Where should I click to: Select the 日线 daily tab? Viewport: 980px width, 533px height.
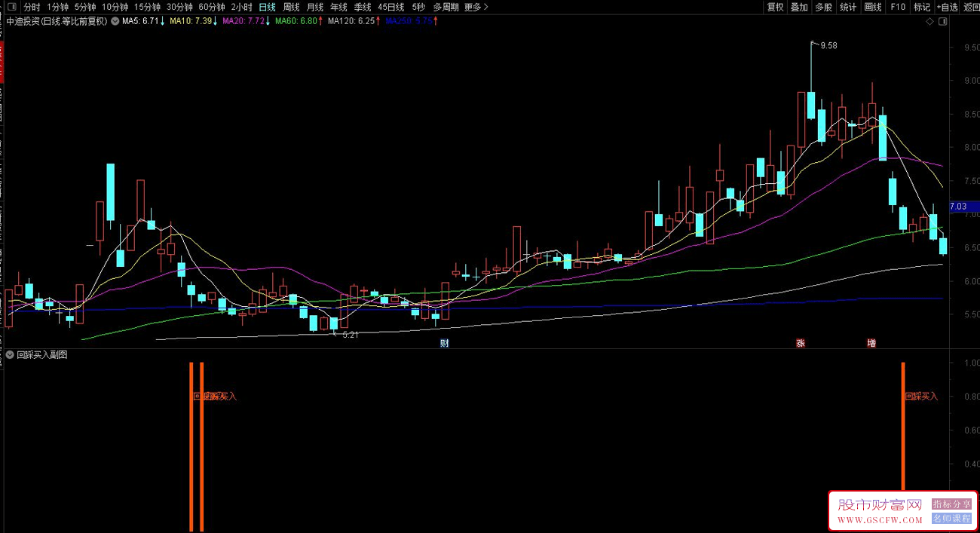(268, 7)
